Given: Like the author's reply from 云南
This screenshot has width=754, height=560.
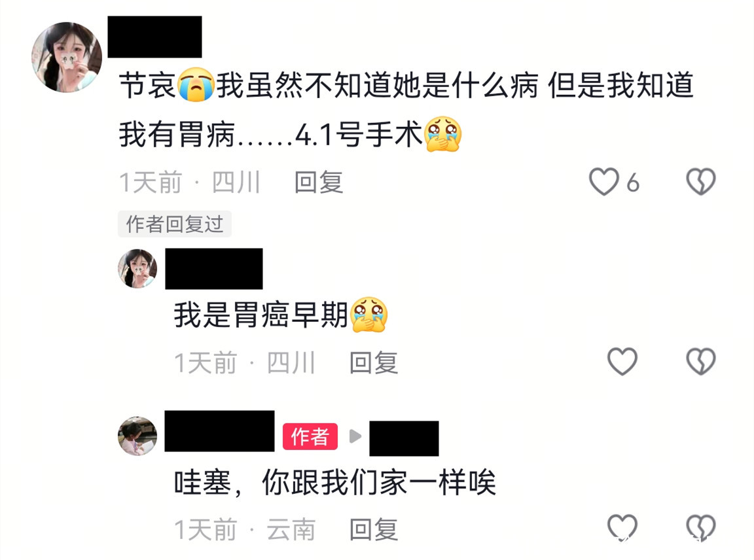Looking at the screenshot, I should pos(622,527).
